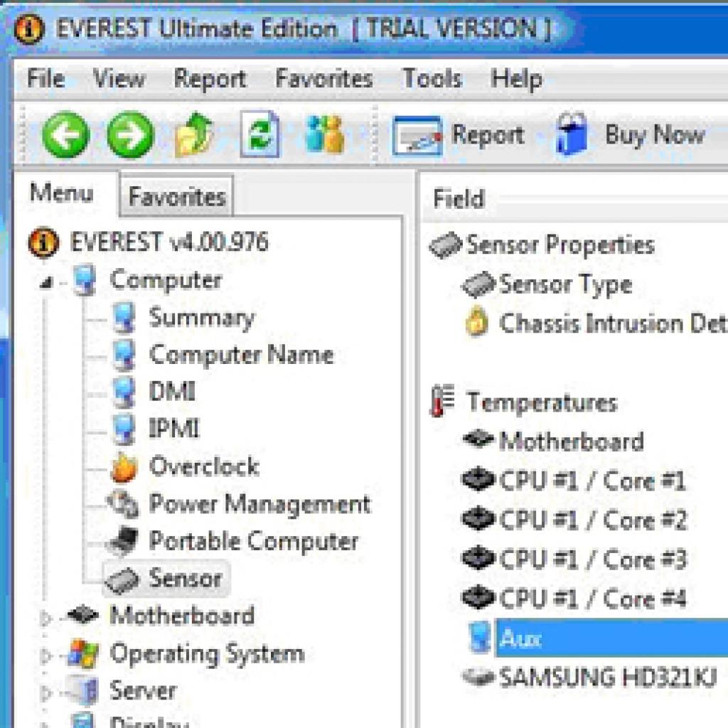Click the Server tower icon
This screenshot has width=728, height=728.
(84, 691)
